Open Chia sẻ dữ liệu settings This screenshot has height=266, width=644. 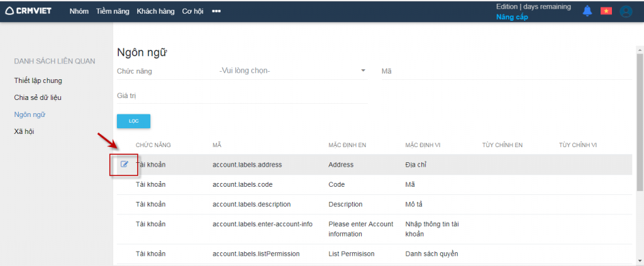click(x=38, y=97)
